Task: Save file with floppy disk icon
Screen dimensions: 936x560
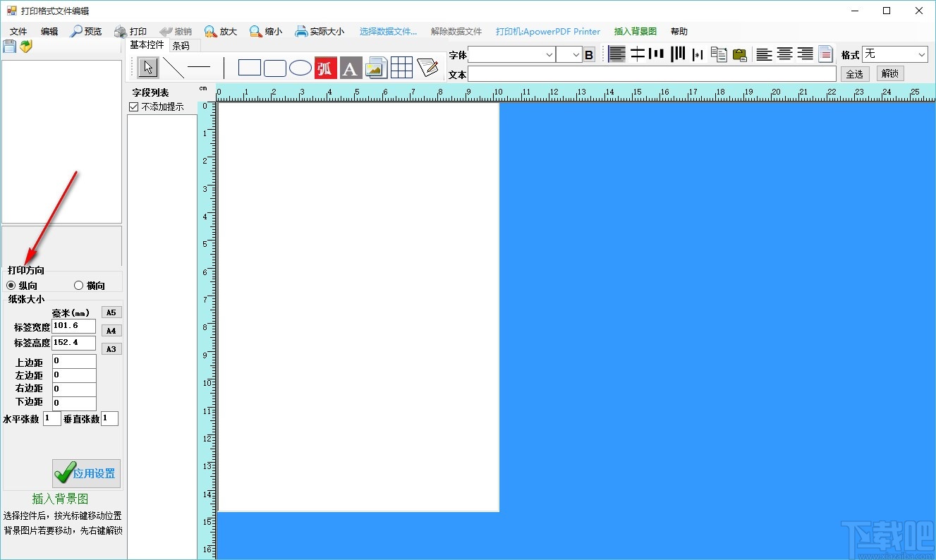Action: pos(9,47)
